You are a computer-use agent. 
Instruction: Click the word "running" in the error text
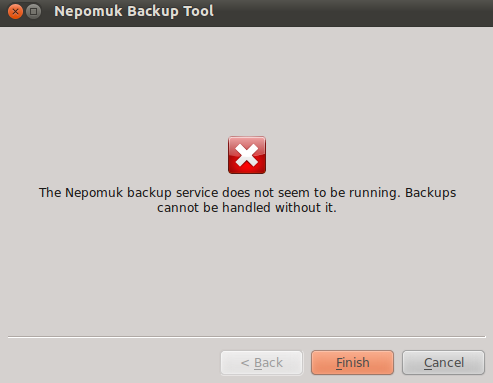(375, 193)
